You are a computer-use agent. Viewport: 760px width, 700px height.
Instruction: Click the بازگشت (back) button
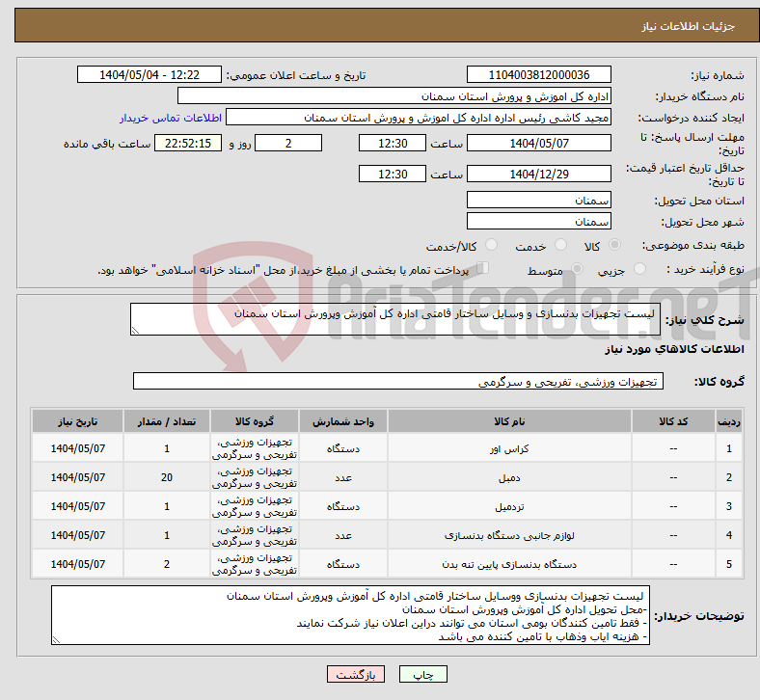tap(355, 674)
